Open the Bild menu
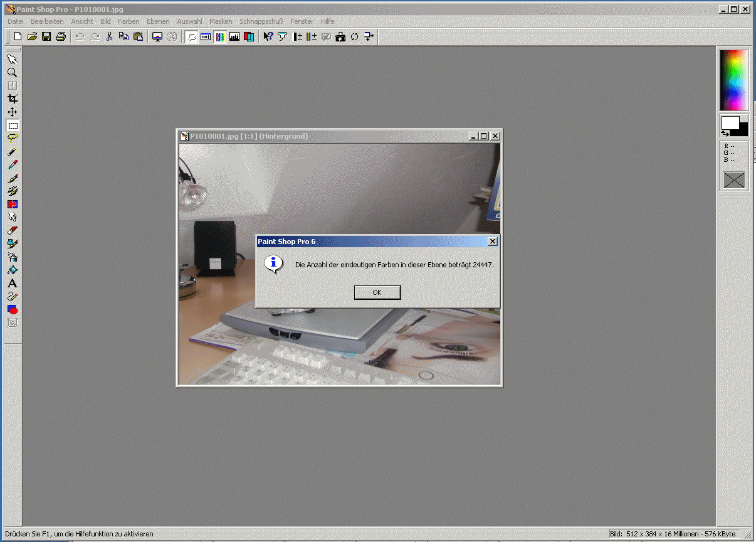Screen dimensions: 756x542 pos(105,21)
